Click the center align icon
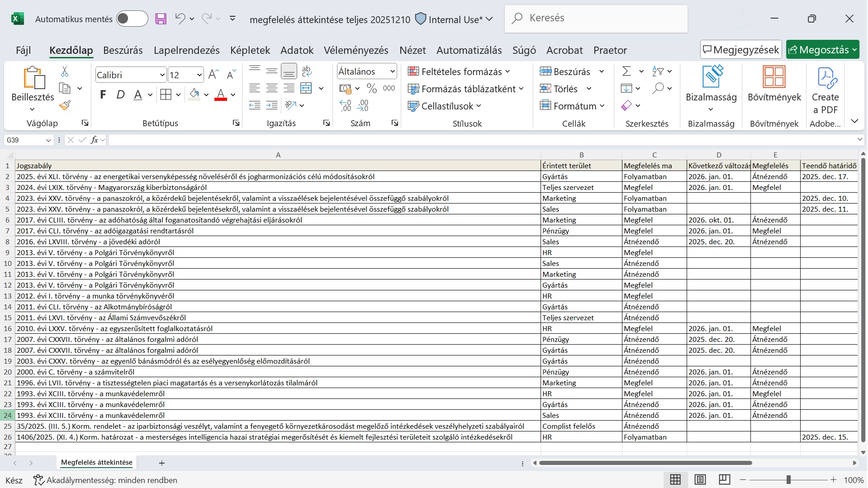 (271, 89)
